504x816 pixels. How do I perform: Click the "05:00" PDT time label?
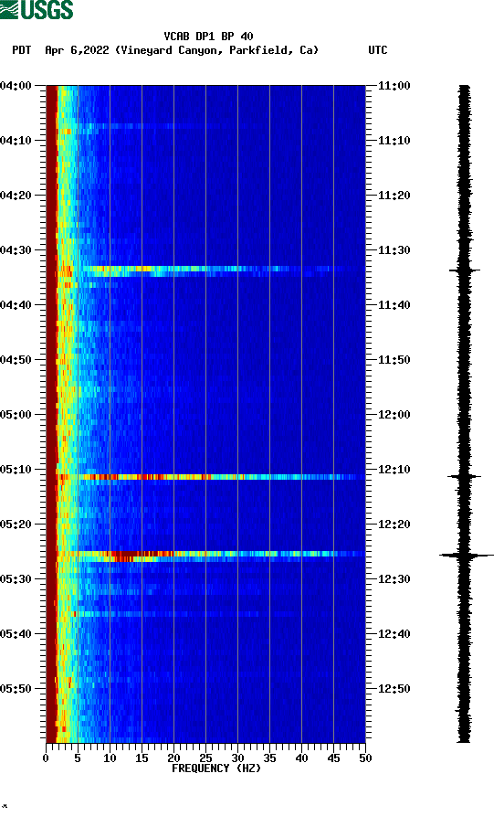pyautogui.click(x=16, y=415)
